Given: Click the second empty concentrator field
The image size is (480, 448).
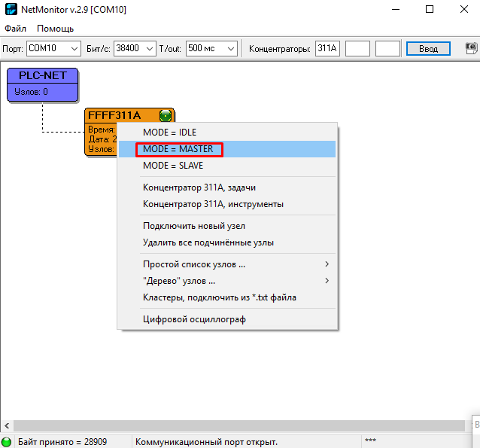Looking at the screenshot, I should tap(357, 48).
